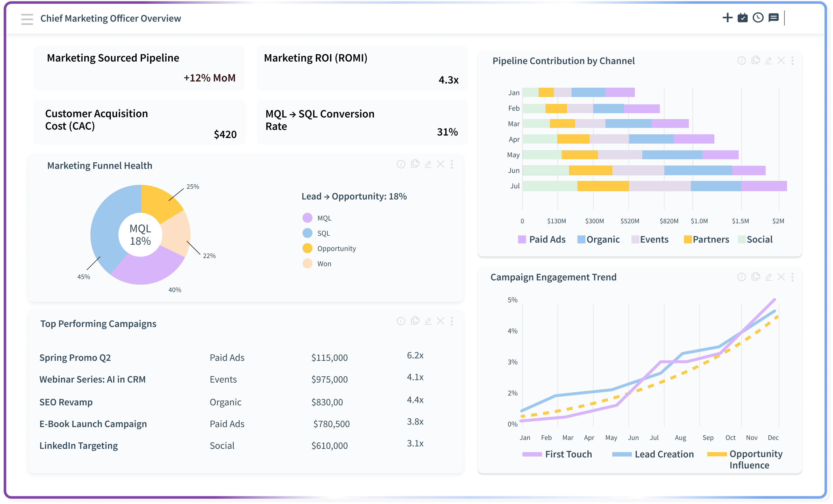The width and height of the screenshot is (833, 504).
Task: Click the Paid Ads purple legend swatch
Action: pyautogui.click(x=522, y=239)
